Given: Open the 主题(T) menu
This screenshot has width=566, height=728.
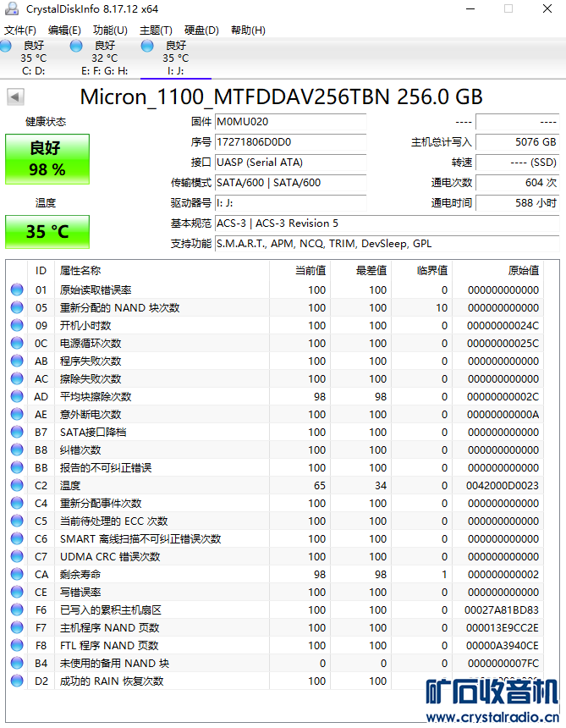Looking at the screenshot, I should coord(156,30).
